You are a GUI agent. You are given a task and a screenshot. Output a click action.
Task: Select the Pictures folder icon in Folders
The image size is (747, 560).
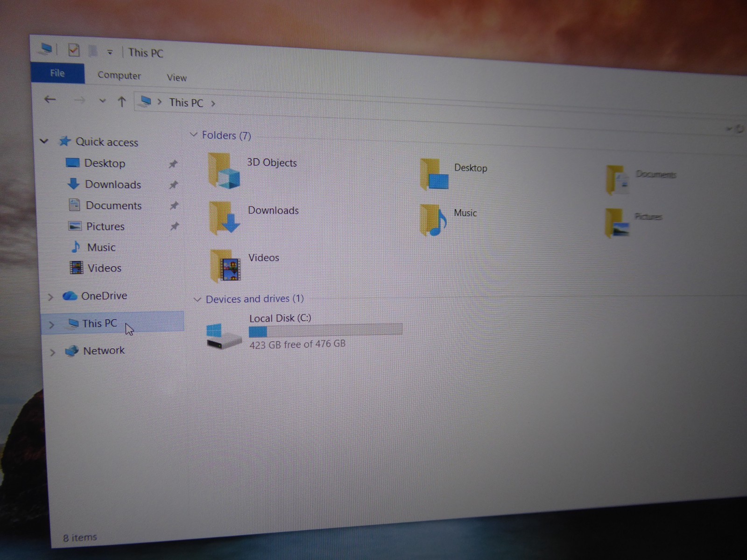[617, 223]
